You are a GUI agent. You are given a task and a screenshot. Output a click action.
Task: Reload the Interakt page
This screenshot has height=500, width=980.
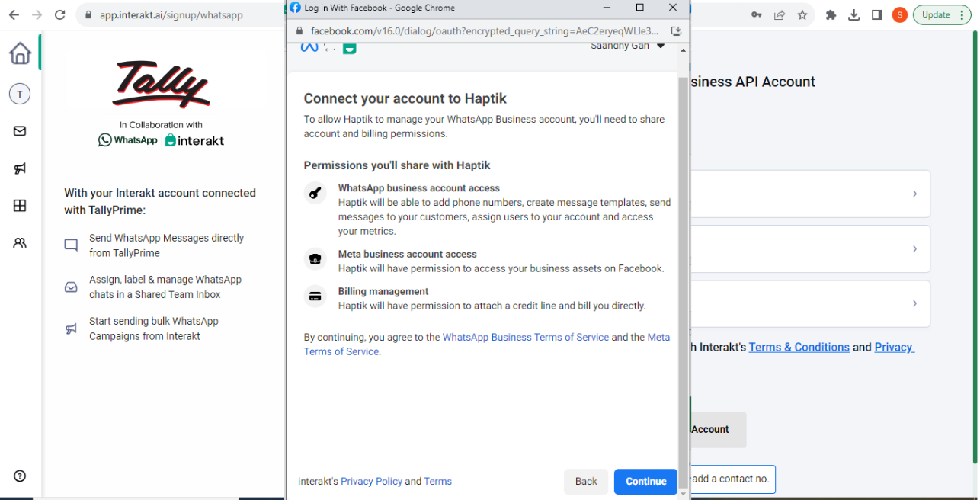[x=60, y=14]
